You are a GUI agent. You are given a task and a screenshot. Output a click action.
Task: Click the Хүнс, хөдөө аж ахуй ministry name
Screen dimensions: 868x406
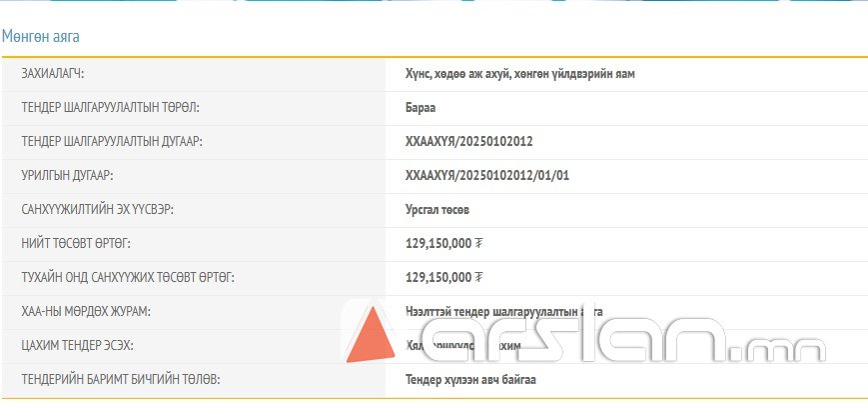click(x=519, y=74)
